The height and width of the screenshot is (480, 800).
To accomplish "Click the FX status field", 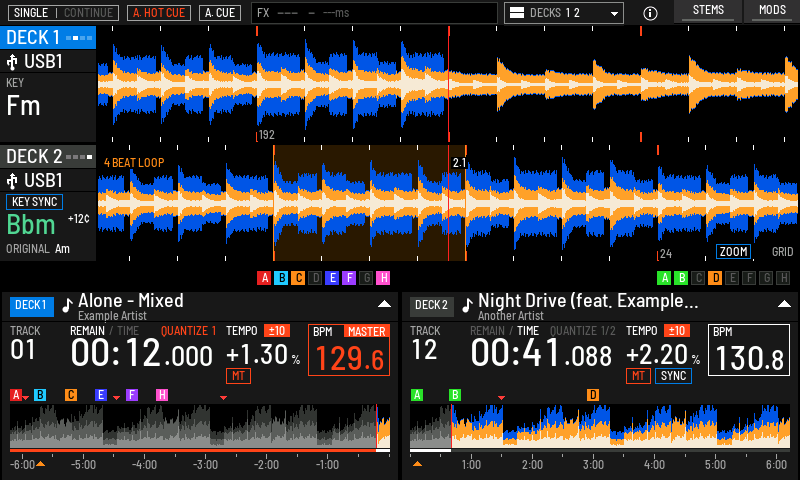I will [x=374, y=13].
